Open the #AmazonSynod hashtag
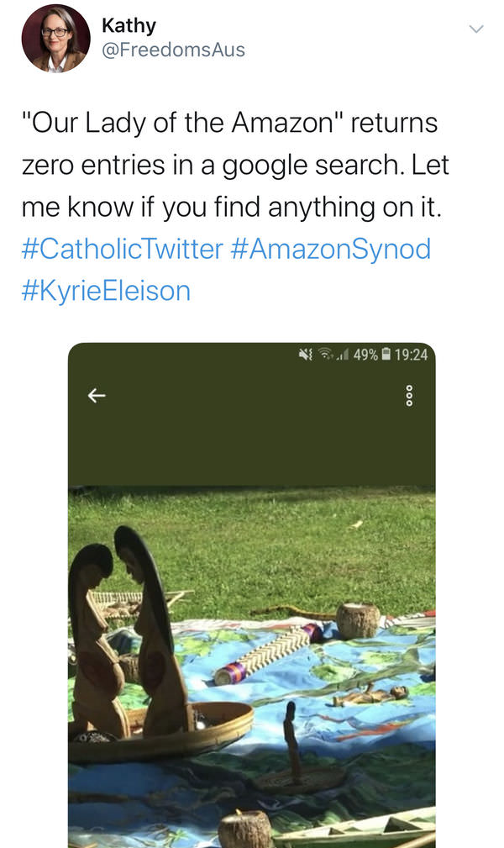504x848 pixels. 330,249
